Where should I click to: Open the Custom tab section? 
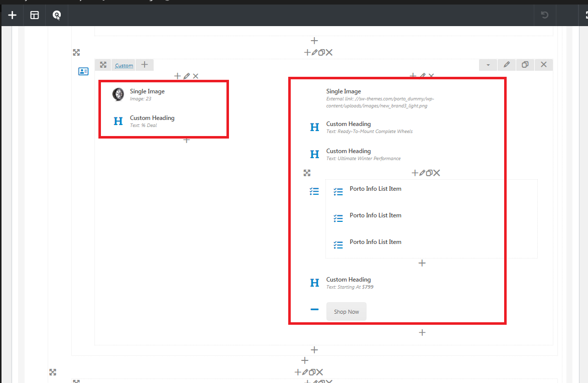[124, 66]
